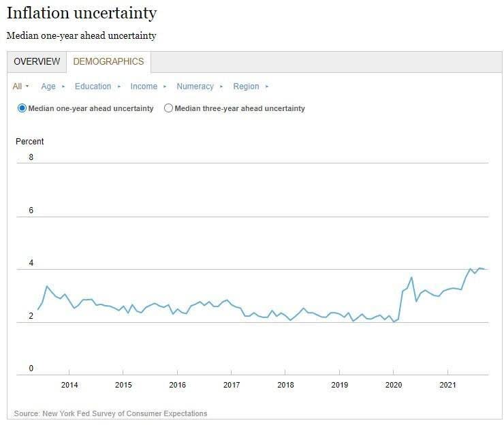504x425 pixels.
Task: Expand the arrow icon next to Numeracy
Action: pos(222,87)
